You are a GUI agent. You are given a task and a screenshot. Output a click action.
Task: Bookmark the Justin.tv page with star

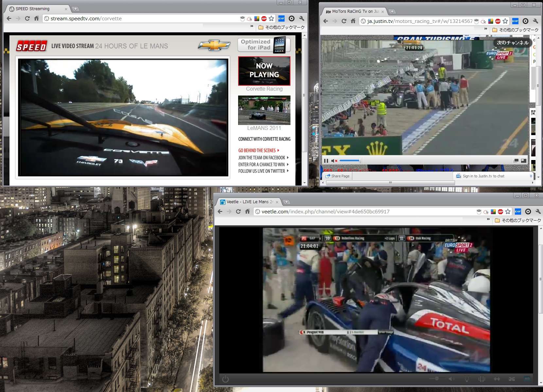505,21
